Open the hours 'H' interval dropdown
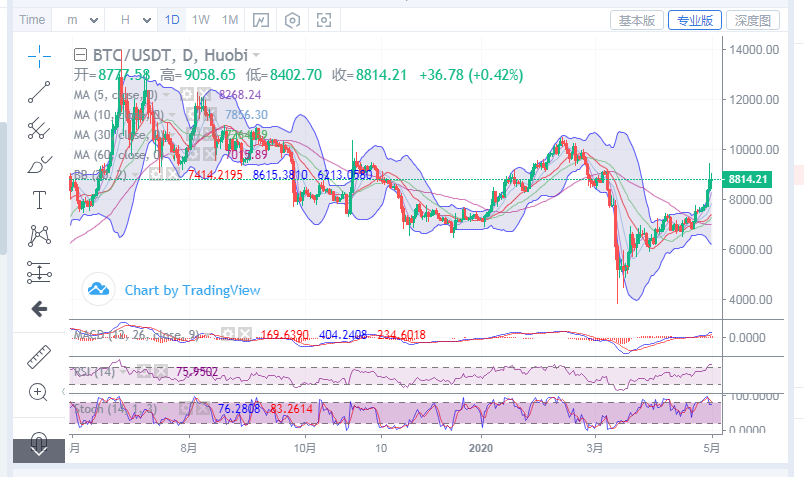 pyautogui.click(x=133, y=20)
